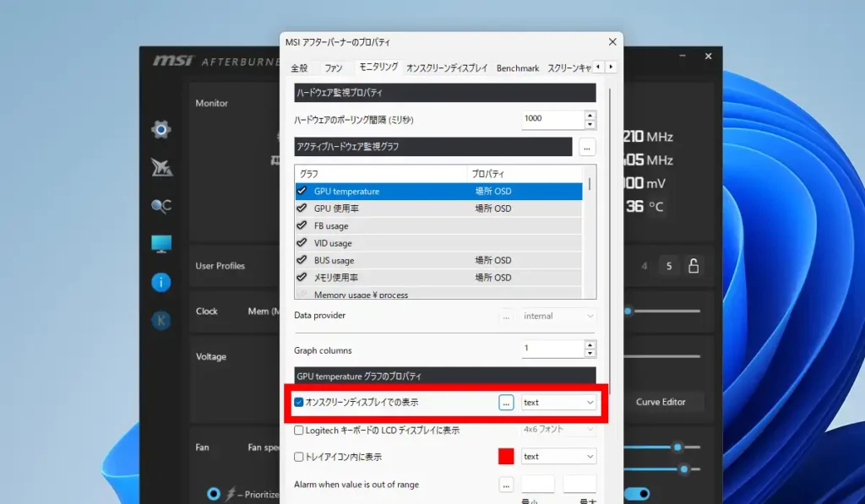The height and width of the screenshot is (504, 865).
Task: Check the トレイアイコン内に表示 checkbox
Action: (299, 457)
